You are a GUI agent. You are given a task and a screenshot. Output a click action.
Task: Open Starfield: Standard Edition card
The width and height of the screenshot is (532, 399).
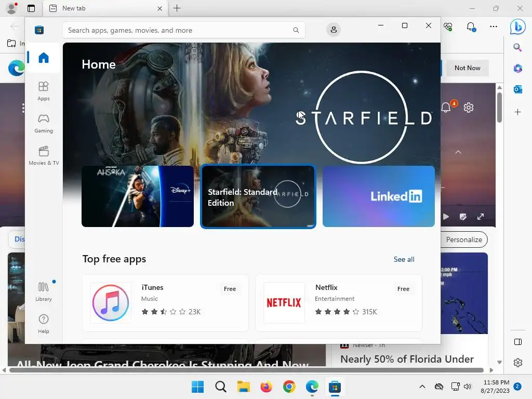point(258,196)
